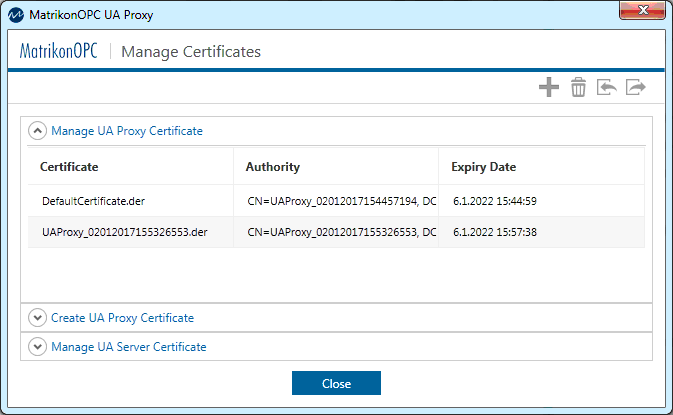The width and height of the screenshot is (673, 415).
Task: Expand Create UA Proxy Certificate chevron
Action: pyautogui.click(x=37, y=318)
